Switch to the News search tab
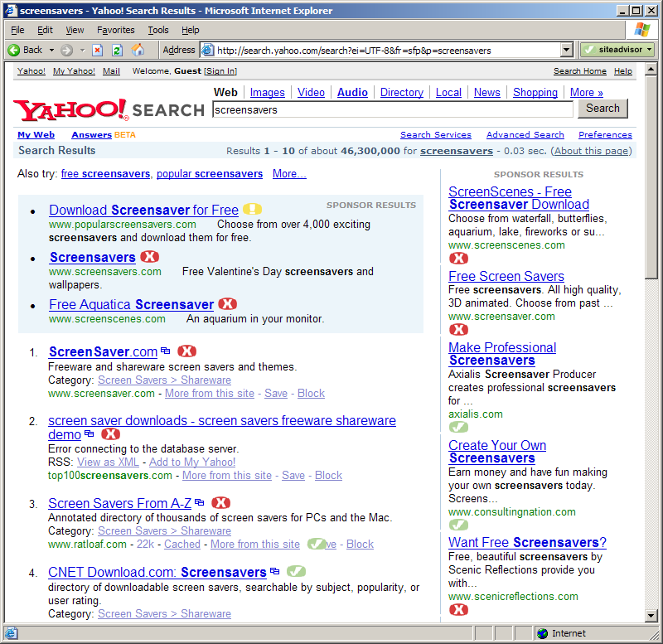This screenshot has height=644, width=663. coord(486,92)
